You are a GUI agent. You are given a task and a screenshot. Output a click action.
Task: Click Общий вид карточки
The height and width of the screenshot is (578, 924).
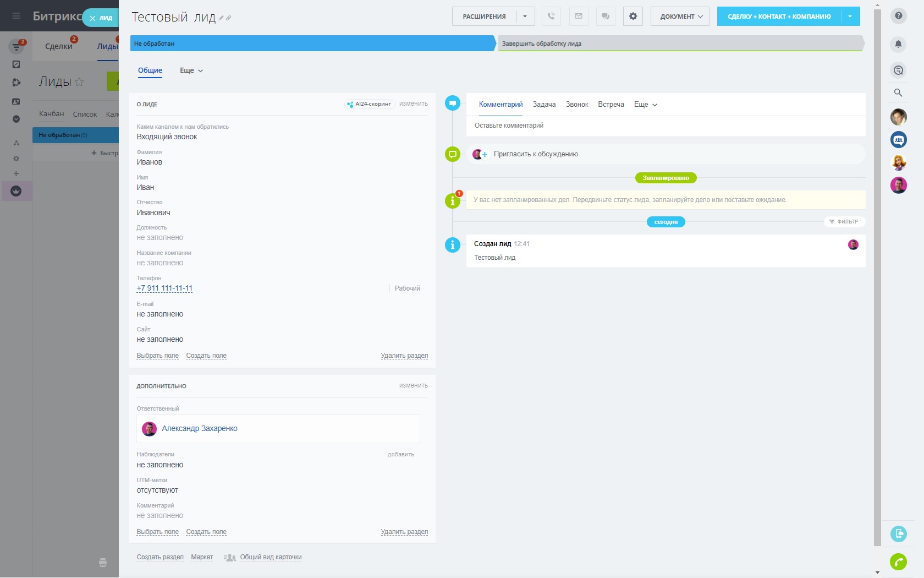pyautogui.click(x=271, y=557)
